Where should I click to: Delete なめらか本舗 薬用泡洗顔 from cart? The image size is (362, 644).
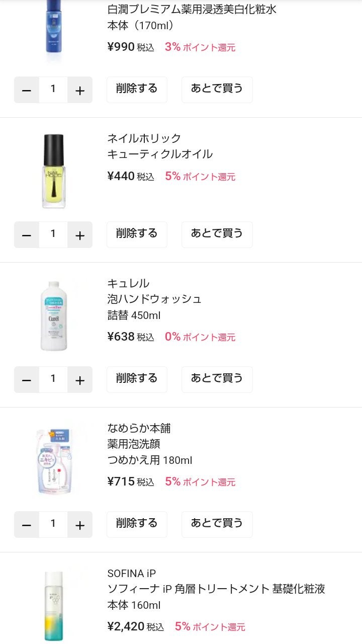[x=137, y=524]
